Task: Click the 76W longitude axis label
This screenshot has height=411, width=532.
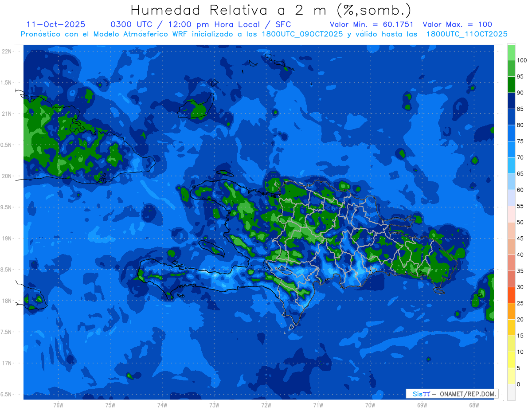Action: click(x=58, y=405)
